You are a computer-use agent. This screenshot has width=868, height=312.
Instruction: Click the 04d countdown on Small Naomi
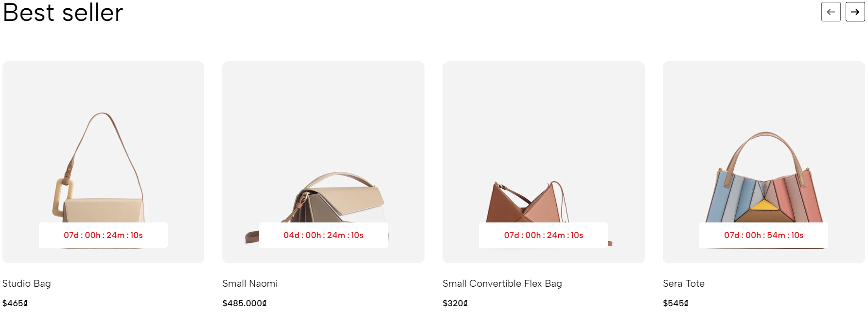coord(323,236)
